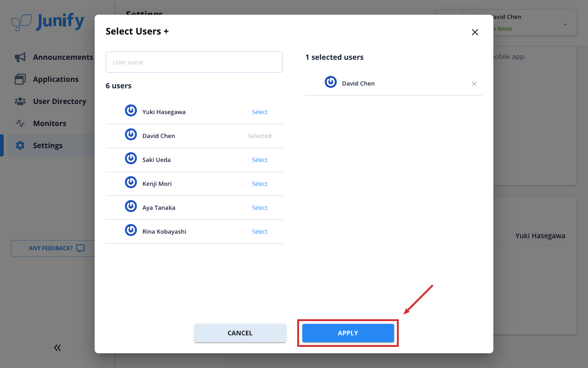Click the name Kenji Mori
The width and height of the screenshot is (588, 368).
[157, 184]
